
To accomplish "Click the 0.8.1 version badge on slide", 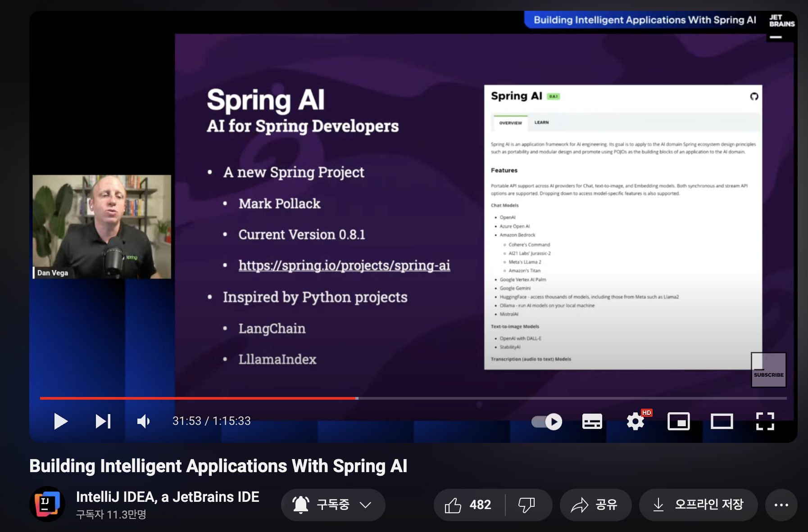I will 553,96.
